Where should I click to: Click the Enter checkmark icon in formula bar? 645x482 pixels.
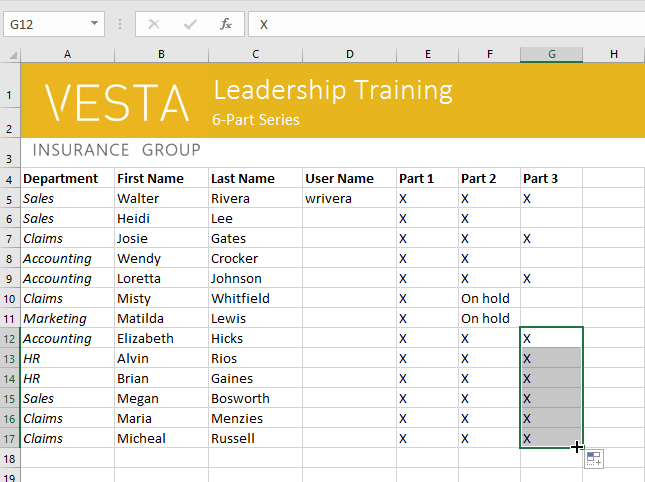tap(190, 23)
